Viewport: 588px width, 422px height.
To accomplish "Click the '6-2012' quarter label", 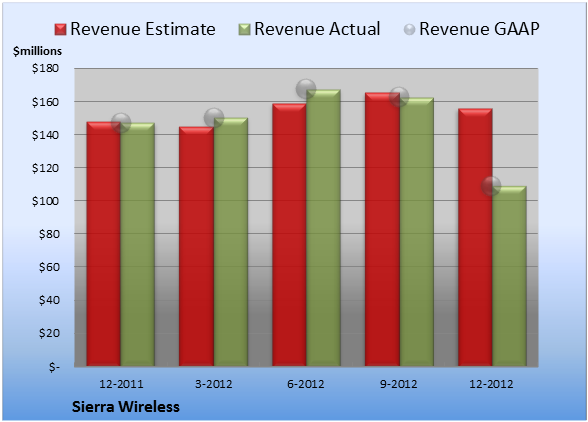I will (306, 384).
